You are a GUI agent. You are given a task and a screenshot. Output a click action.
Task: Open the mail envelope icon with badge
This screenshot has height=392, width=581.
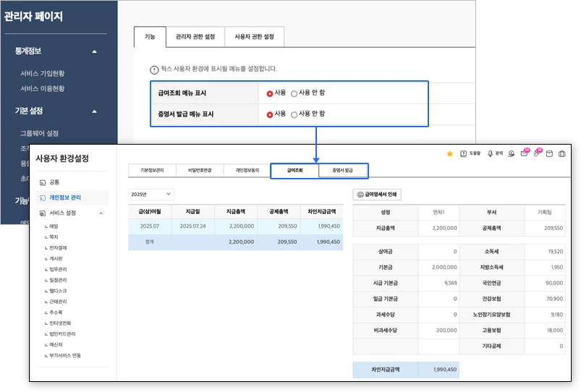point(524,153)
